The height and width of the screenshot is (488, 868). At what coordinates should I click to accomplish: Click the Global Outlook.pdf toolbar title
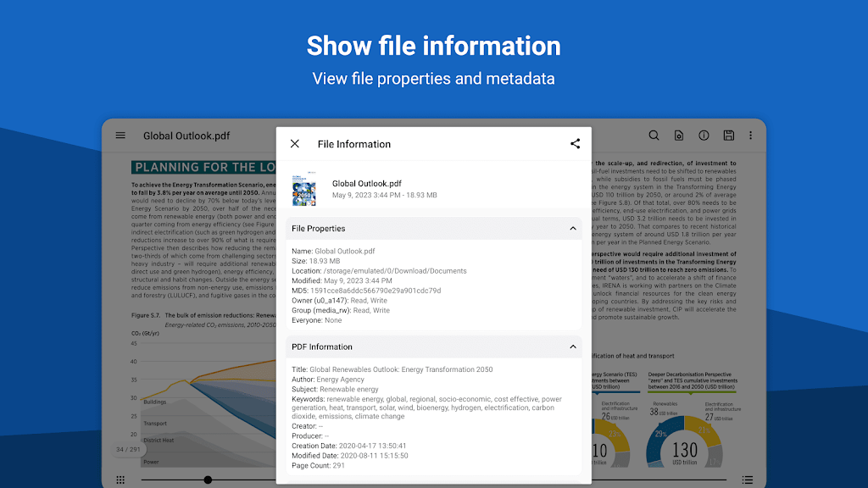click(186, 136)
